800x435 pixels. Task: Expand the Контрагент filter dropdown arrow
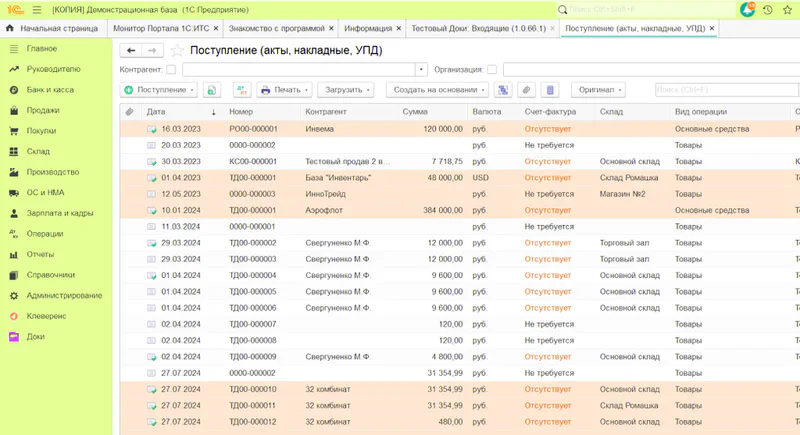[x=423, y=70]
